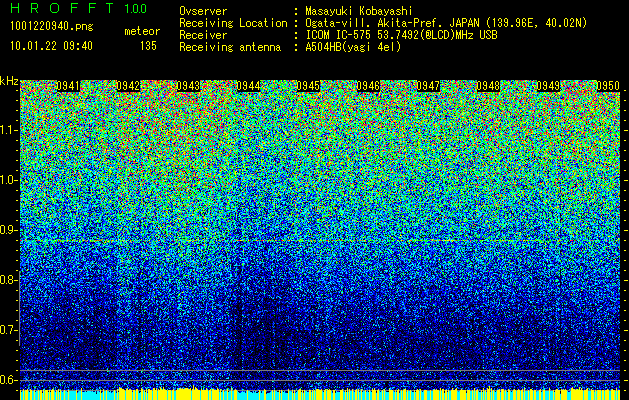629x400 pixels.
Task: Click the A504HB(yagi 4el) antenna text
Action: pos(353,47)
